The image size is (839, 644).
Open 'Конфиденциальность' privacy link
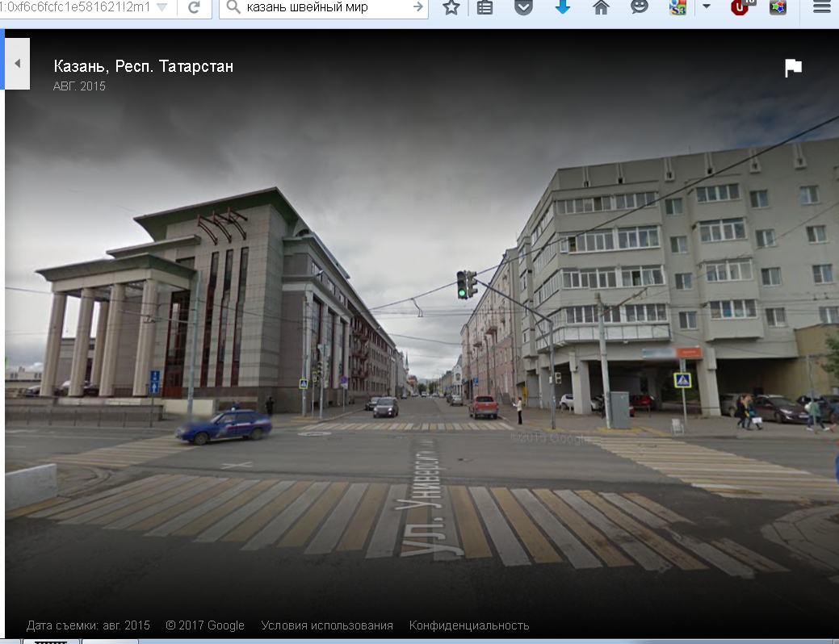(x=469, y=625)
